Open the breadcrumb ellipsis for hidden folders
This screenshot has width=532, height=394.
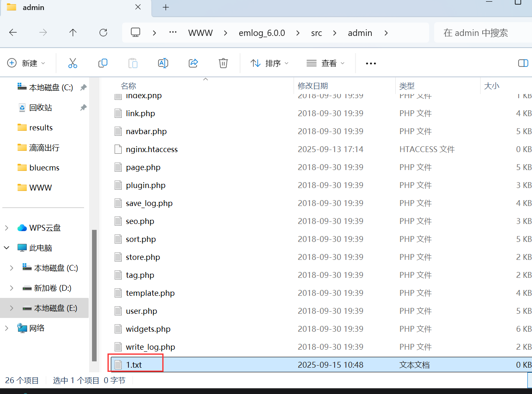[x=173, y=33]
